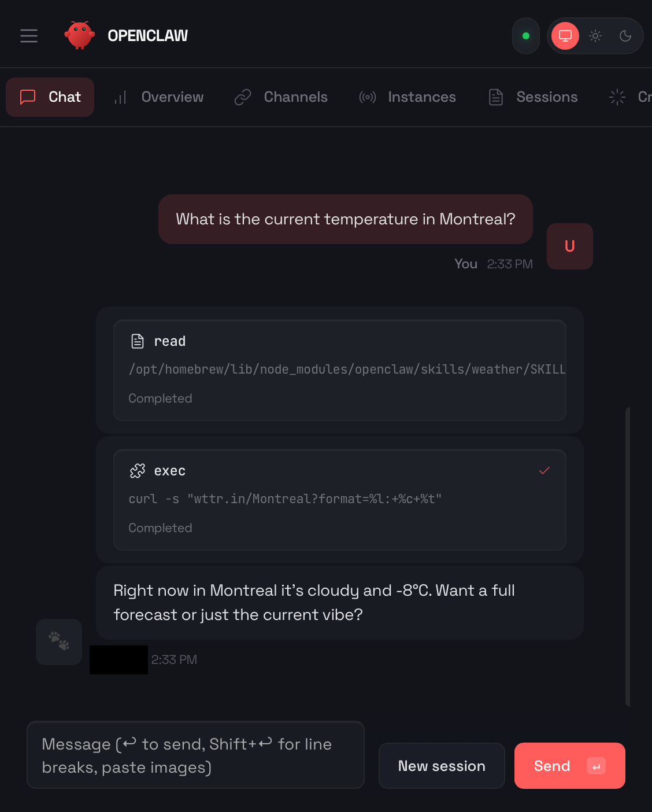Select the system theme mode toggle

pyautogui.click(x=565, y=36)
